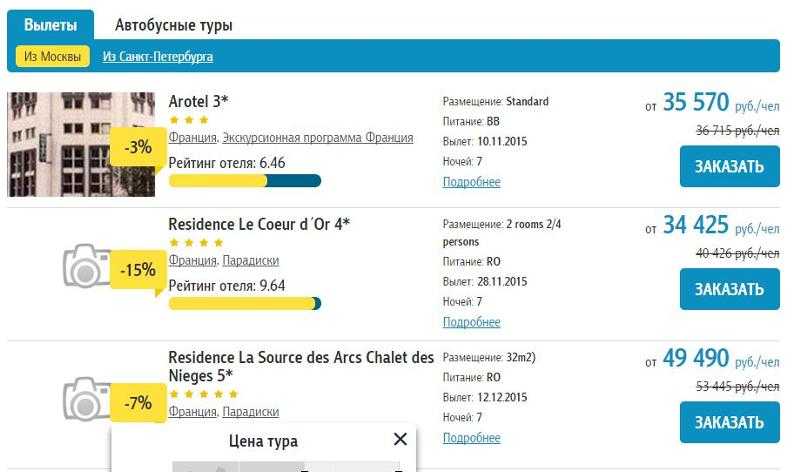Click the camera placeholder for Residence Le Coeur d'Or
This screenshot has height=472, width=800.
coord(87,266)
